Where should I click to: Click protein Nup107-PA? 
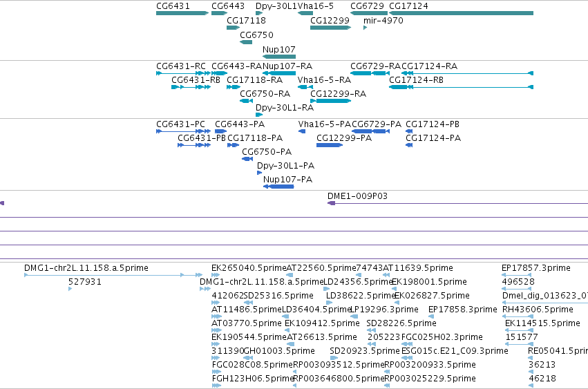tap(287, 180)
